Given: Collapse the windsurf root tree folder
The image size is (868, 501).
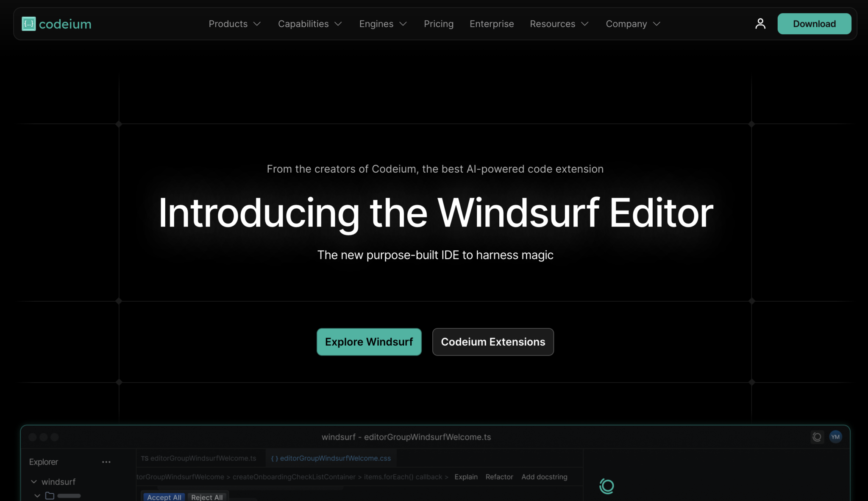Looking at the screenshot, I should tap(34, 482).
